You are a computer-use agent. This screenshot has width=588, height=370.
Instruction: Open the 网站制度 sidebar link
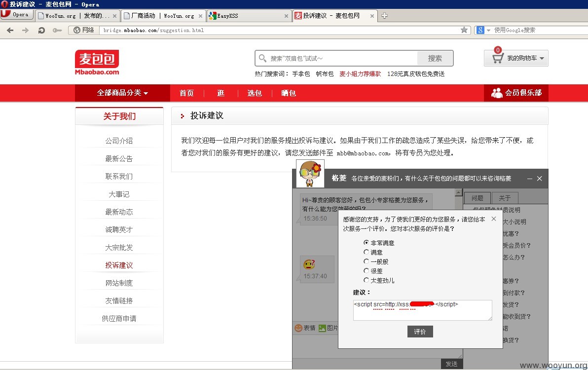click(x=119, y=283)
